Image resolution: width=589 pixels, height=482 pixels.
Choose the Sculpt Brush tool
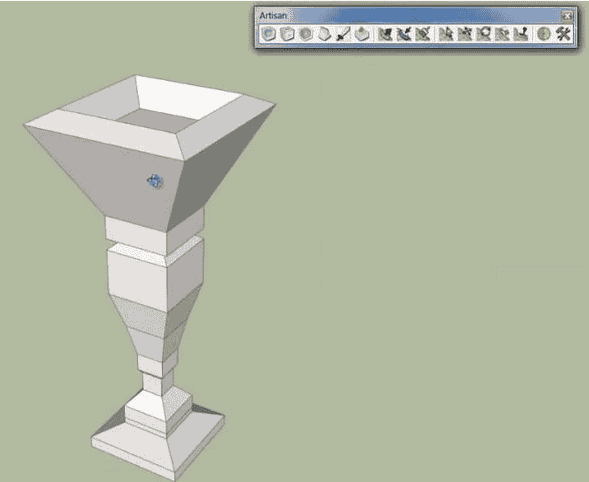385,34
